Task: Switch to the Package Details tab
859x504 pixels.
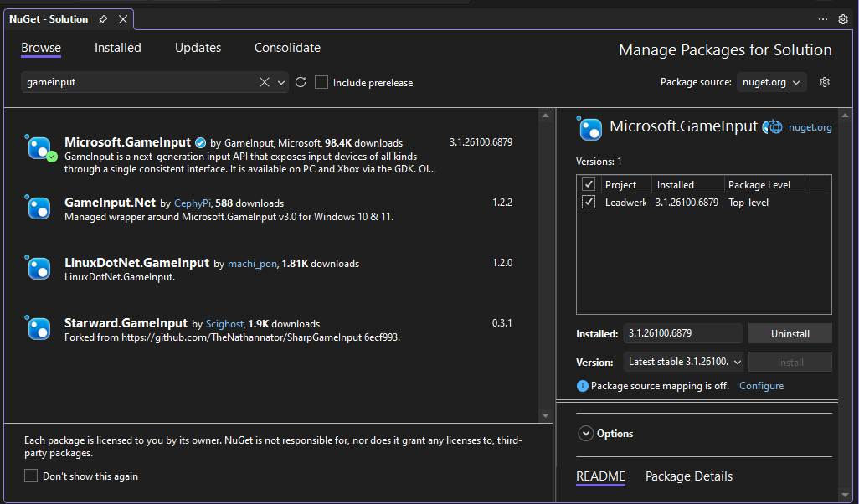Action: 688,476
